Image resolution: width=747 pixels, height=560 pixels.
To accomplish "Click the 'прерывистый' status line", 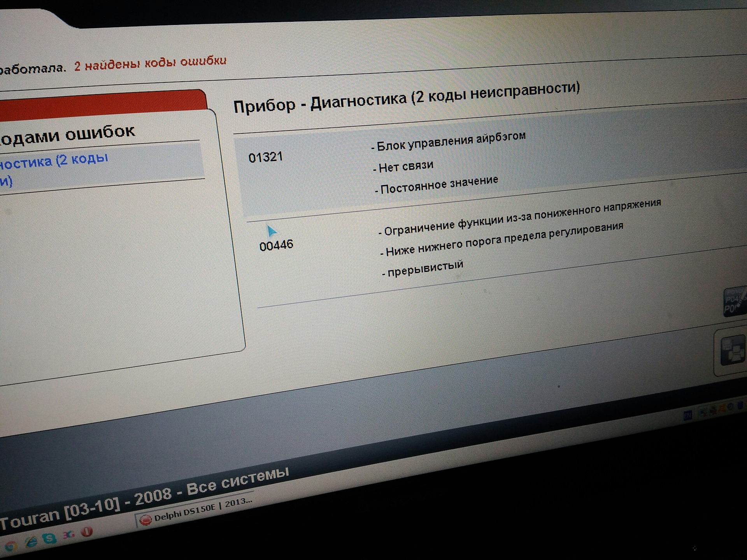I will pos(423,268).
